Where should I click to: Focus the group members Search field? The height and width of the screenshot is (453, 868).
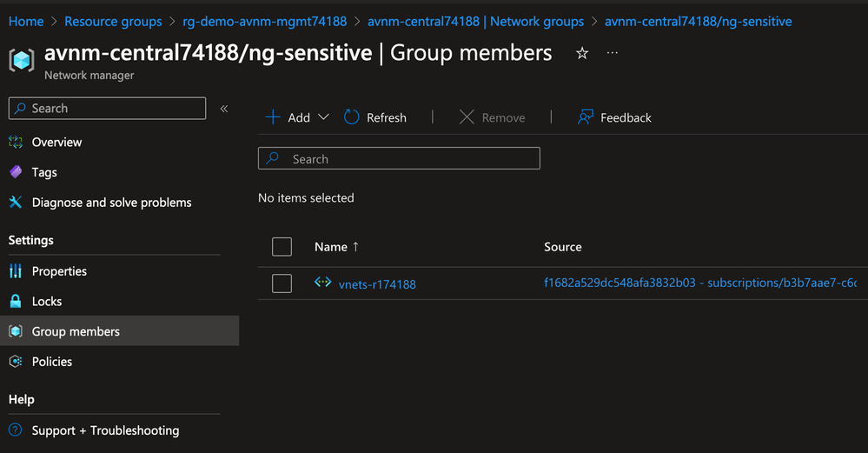(x=399, y=158)
